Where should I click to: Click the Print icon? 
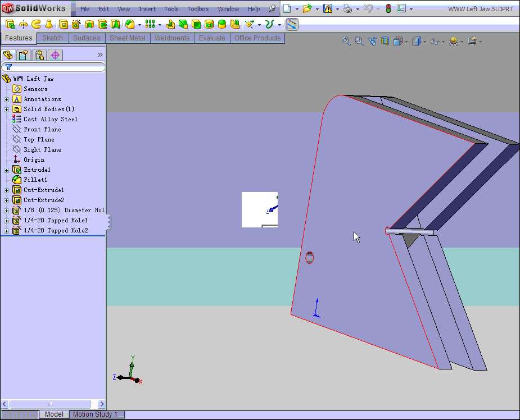click(x=347, y=8)
